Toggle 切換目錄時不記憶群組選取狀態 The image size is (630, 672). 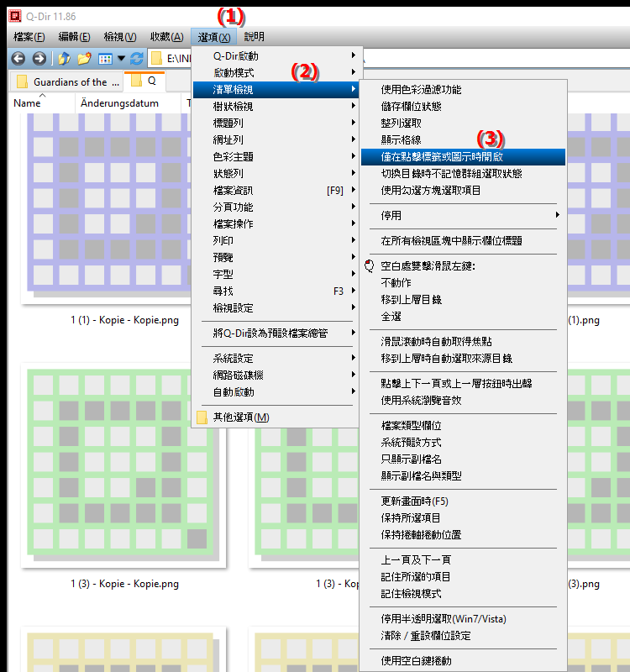click(464, 174)
